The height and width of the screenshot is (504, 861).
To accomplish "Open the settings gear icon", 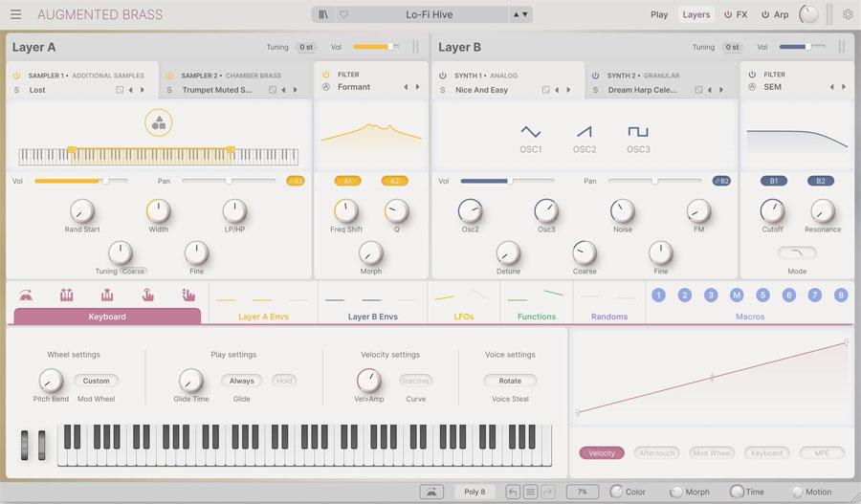I will (x=848, y=14).
